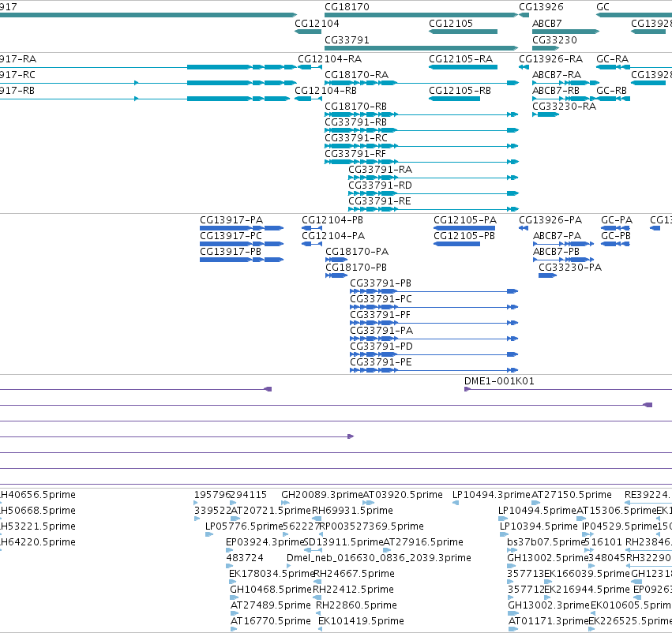Click the ABCB7 gene label
Screen dimensions: 672x633
(x=547, y=23)
